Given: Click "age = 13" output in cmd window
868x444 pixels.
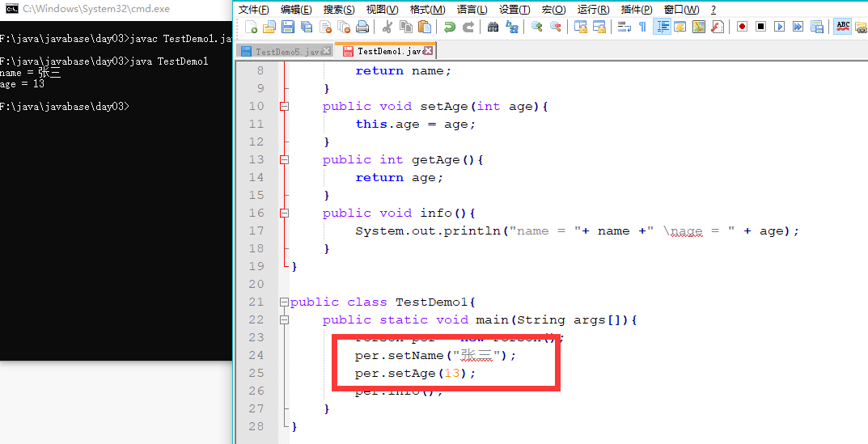Looking at the screenshot, I should [22, 83].
